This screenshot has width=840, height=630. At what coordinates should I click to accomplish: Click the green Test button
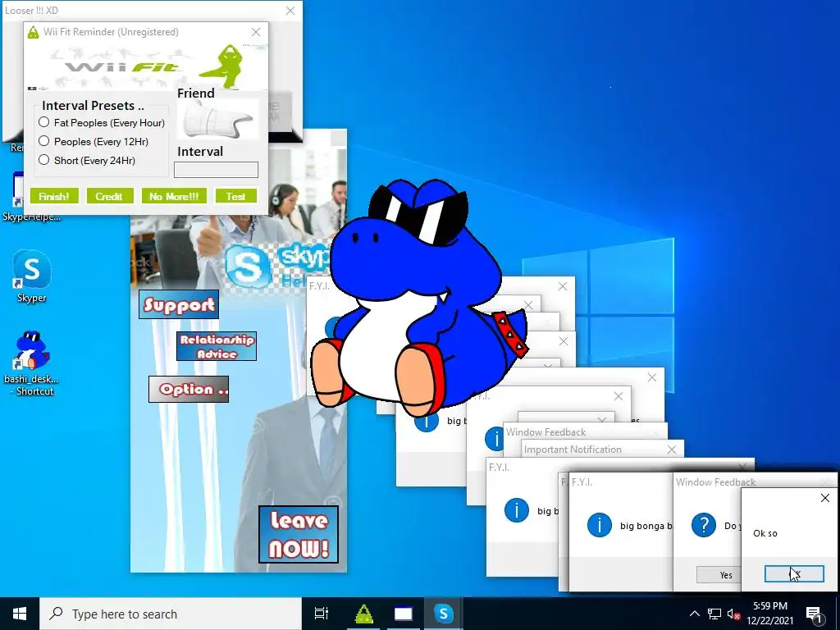235,196
